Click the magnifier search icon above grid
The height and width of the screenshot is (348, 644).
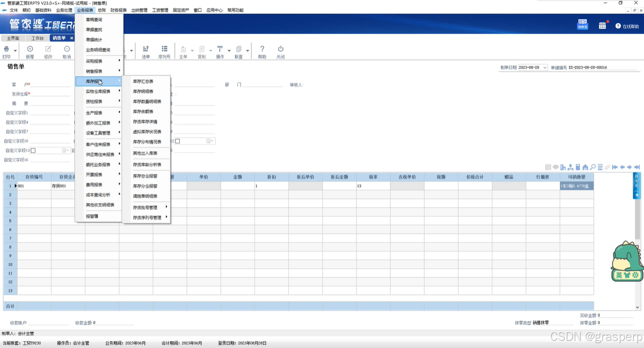click(593, 167)
